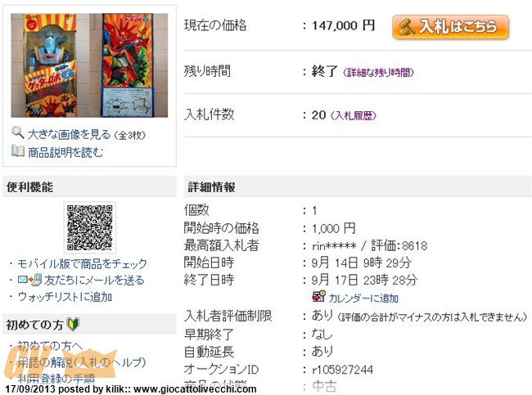Viewport: 532px width, 395px height.
Task: Click the boxed blue robot toy photo
Action: (x=44, y=65)
